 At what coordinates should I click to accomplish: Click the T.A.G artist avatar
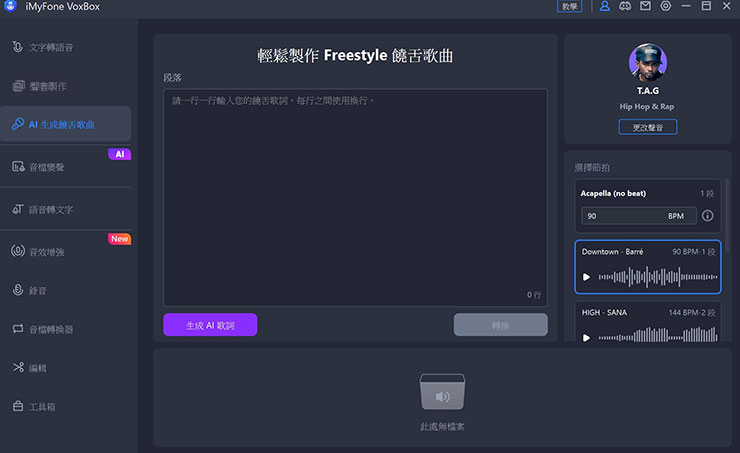[x=648, y=62]
